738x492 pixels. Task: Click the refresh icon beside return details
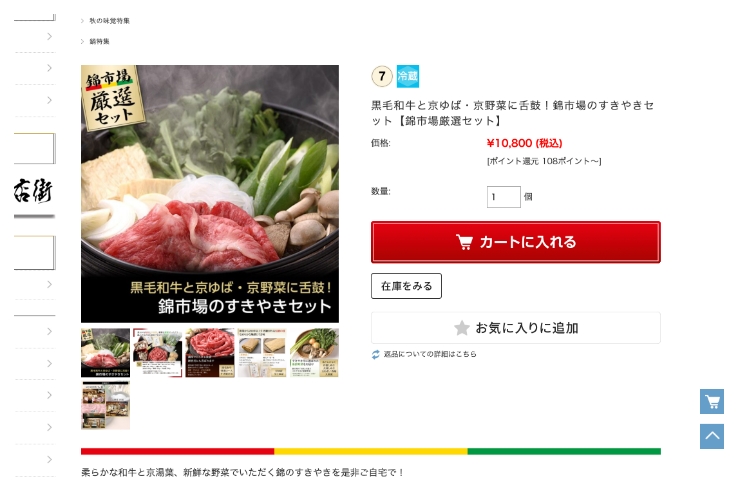[376, 355]
